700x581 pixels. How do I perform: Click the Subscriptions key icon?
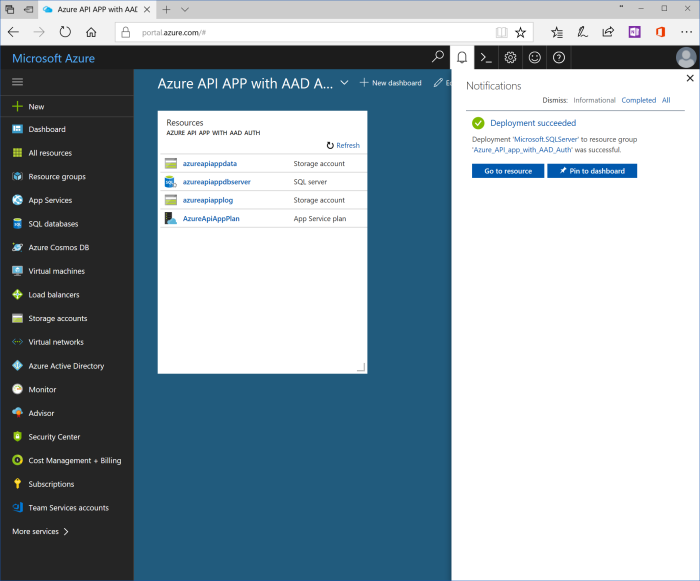[x=17, y=484]
